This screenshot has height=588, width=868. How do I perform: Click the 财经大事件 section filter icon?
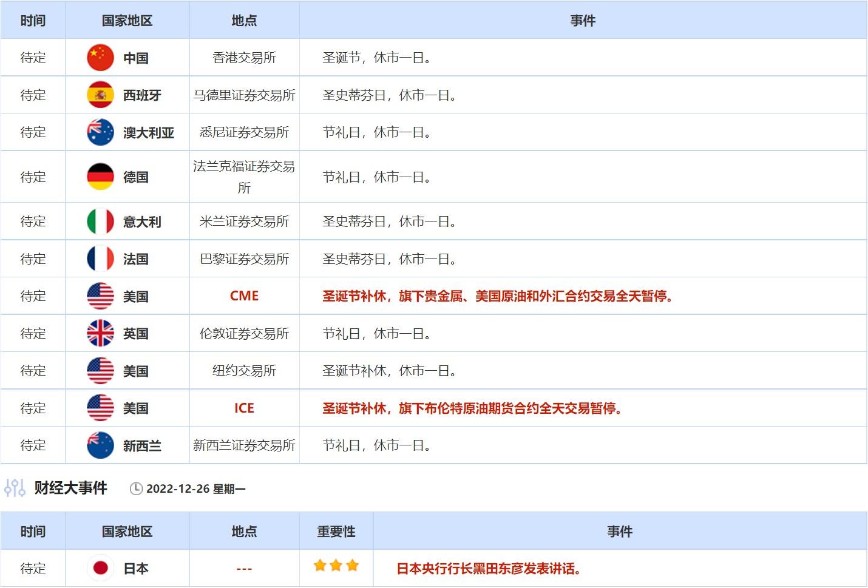pos(15,488)
